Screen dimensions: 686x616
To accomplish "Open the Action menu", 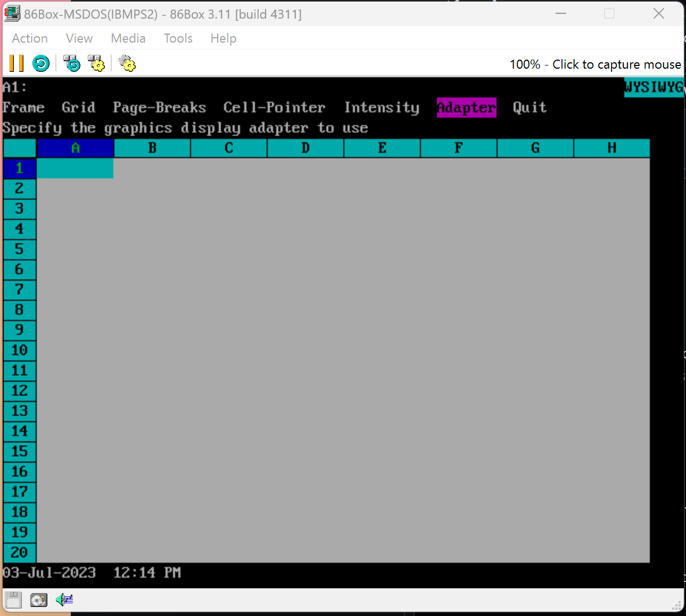I will (x=29, y=38).
